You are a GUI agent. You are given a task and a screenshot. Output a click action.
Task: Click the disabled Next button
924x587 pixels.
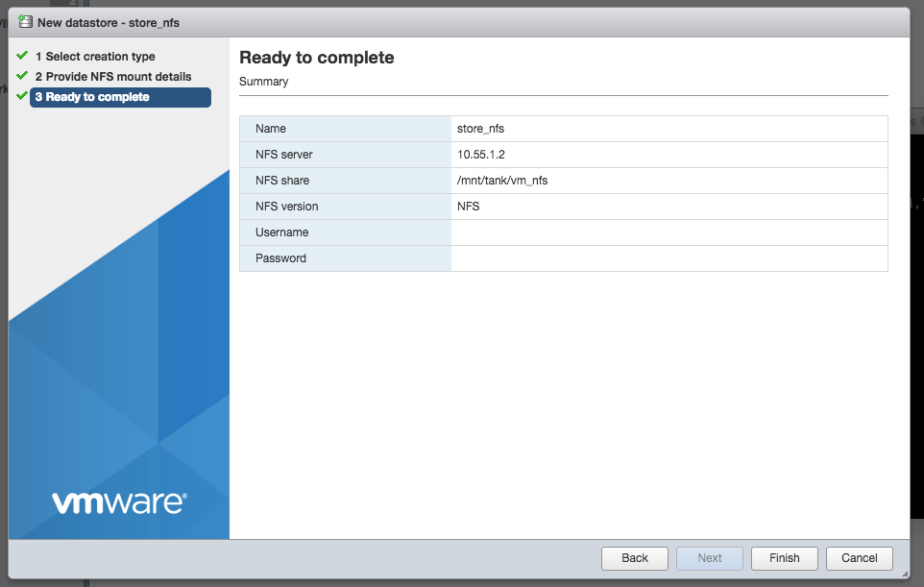(x=710, y=558)
